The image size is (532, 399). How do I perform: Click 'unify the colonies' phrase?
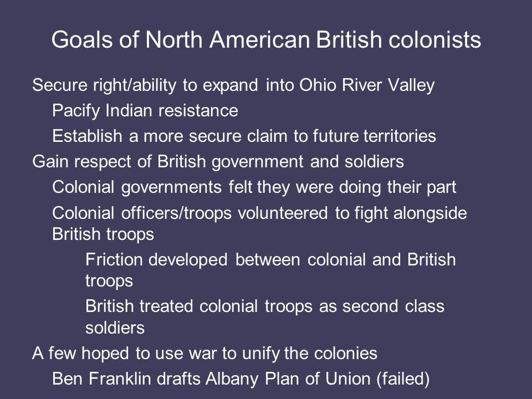[310, 353]
